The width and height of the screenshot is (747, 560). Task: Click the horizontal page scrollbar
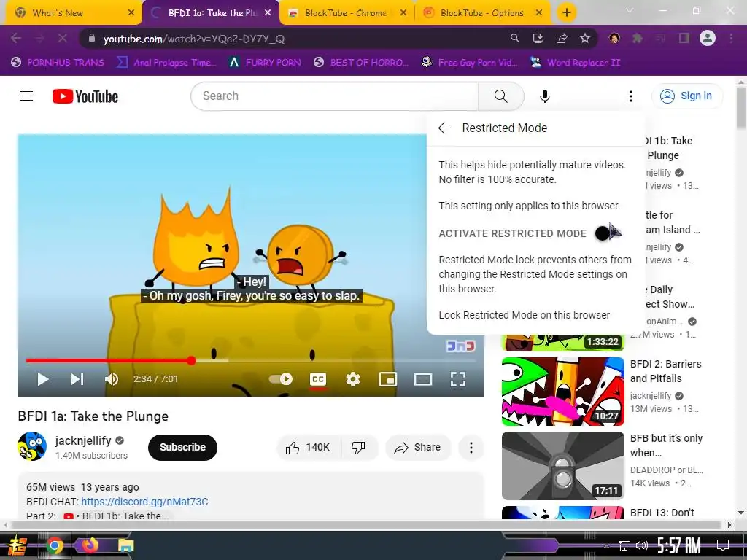coord(366,525)
